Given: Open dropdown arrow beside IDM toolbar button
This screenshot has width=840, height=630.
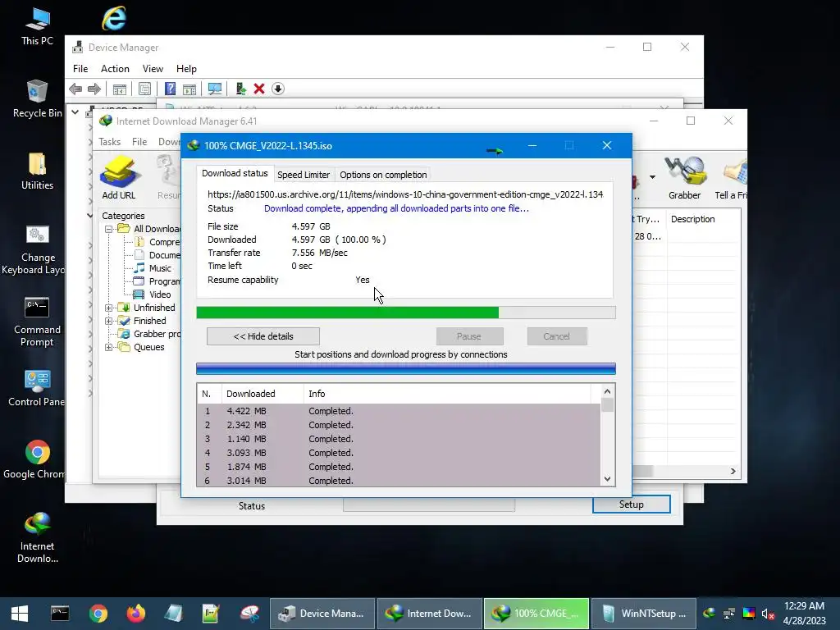Looking at the screenshot, I should [652, 177].
